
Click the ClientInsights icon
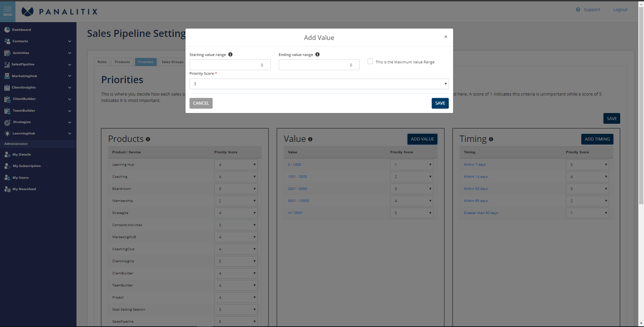(7, 88)
